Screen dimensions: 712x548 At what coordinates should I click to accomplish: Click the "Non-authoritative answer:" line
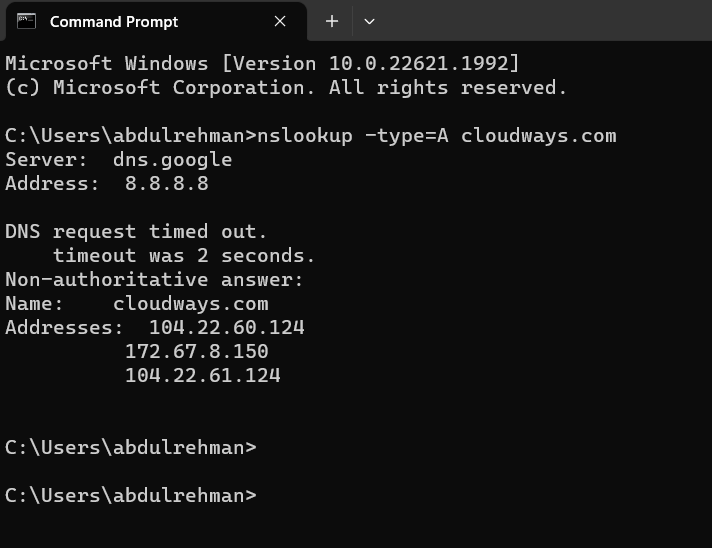tap(154, 279)
